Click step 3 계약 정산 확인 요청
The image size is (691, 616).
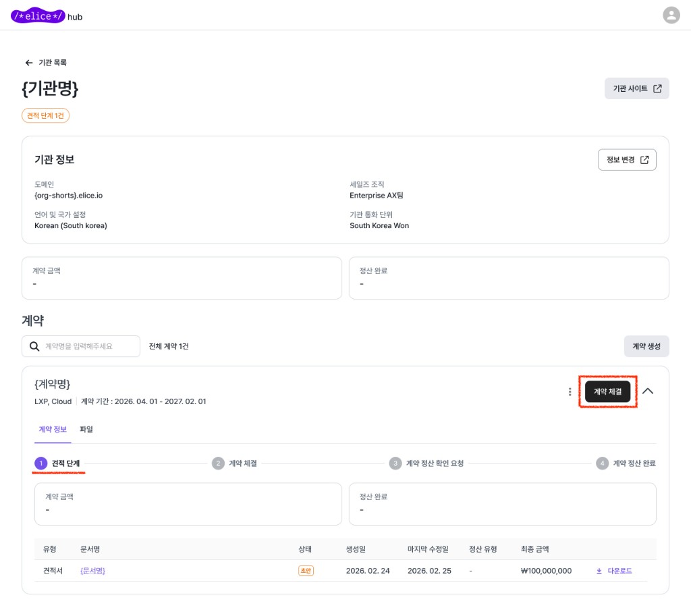coord(426,463)
